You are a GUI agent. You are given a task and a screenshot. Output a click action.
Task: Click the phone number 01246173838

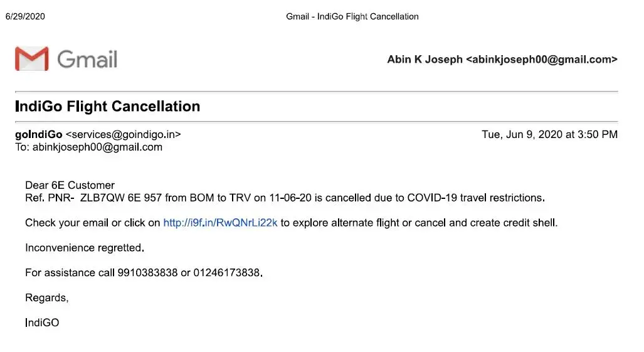point(226,273)
